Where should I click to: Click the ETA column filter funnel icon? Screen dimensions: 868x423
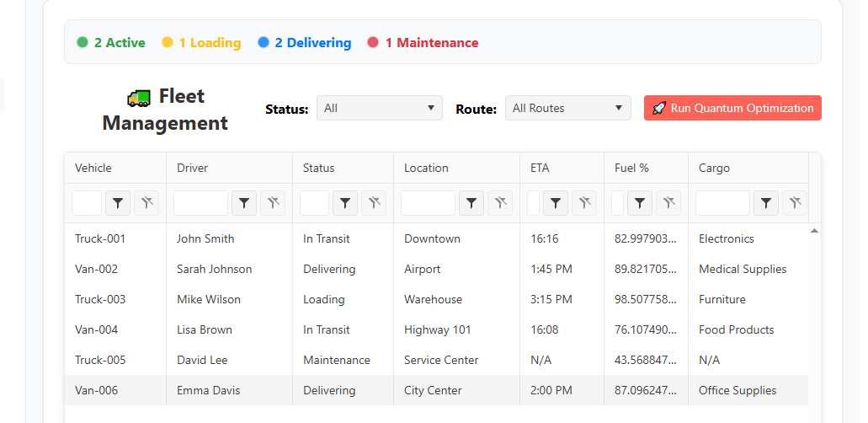click(556, 203)
